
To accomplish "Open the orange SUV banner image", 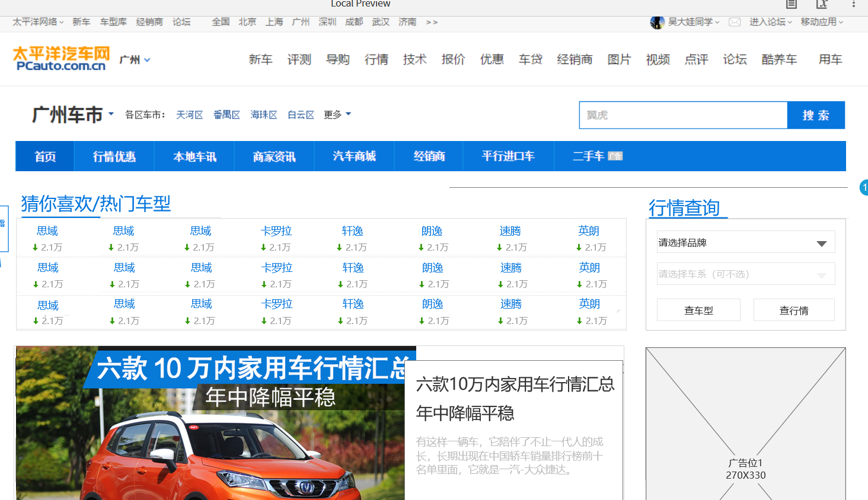I will (x=216, y=423).
